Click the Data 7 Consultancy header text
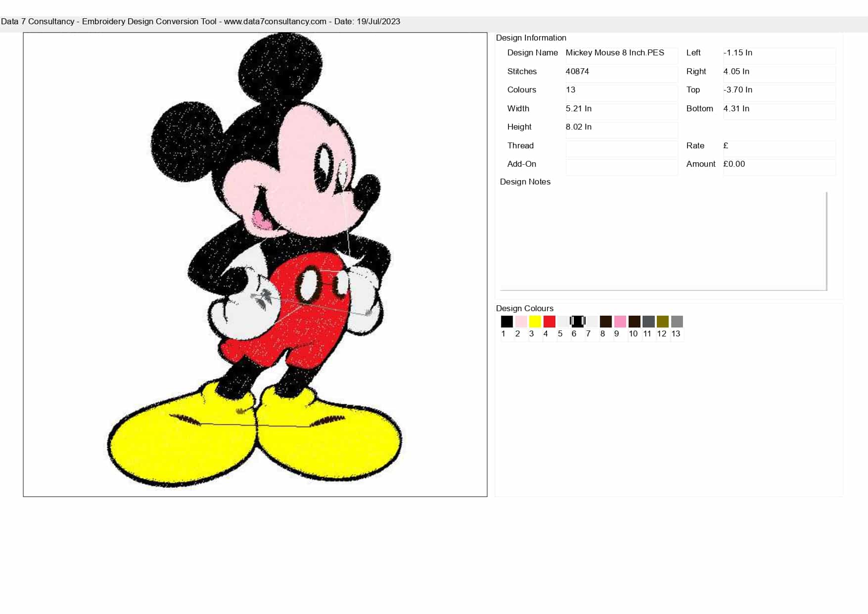Viewport: 868px width, 614px height. (200, 21)
